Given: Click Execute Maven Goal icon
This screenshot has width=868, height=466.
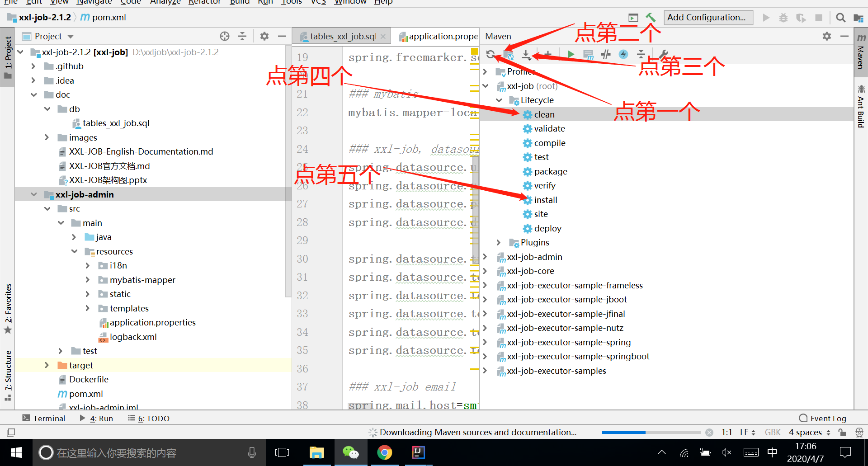Looking at the screenshot, I should tap(588, 55).
